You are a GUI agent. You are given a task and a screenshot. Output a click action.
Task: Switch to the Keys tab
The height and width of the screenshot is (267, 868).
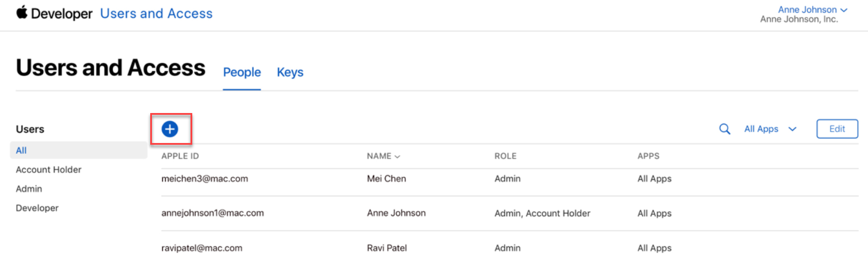pos(290,73)
